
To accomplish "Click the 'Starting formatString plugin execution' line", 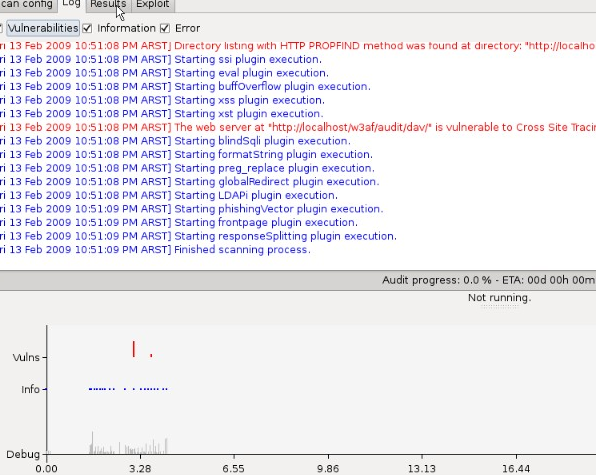I will coord(186,155).
